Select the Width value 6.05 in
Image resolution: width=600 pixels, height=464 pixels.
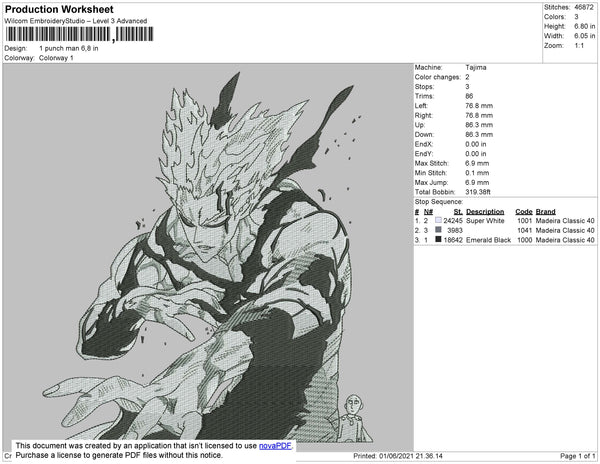(584, 36)
